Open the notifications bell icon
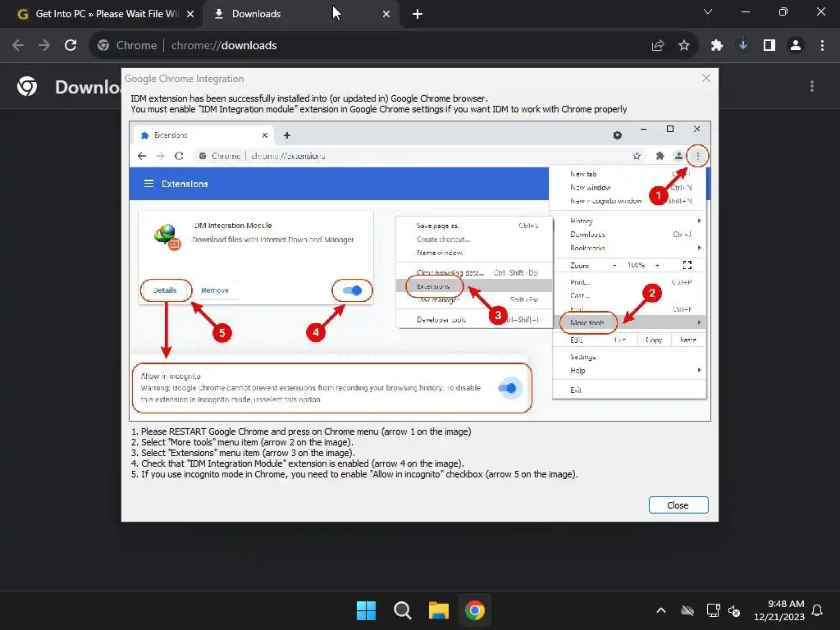 click(x=818, y=610)
